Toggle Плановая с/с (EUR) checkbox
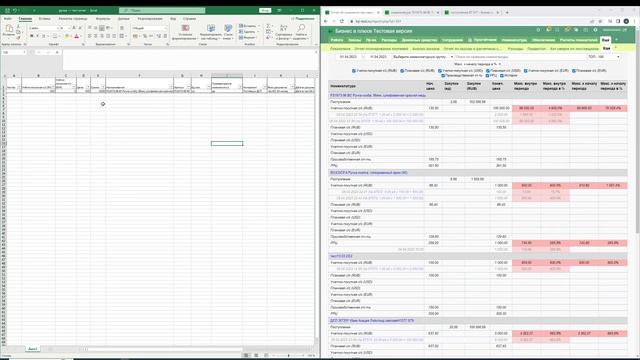The height and width of the screenshot is (360, 640). [574, 71]
